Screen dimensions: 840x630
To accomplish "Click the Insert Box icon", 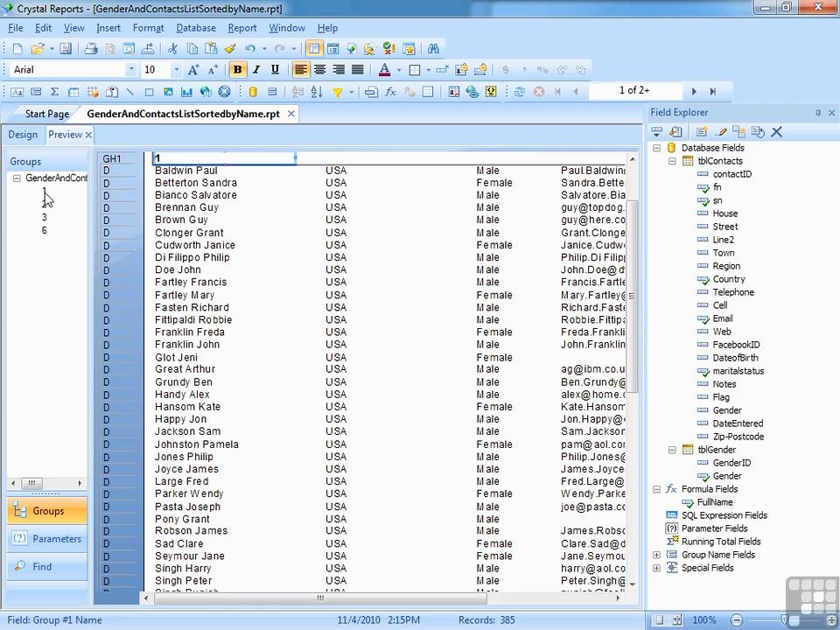I will pyautogui.click(x=150, y=92).
